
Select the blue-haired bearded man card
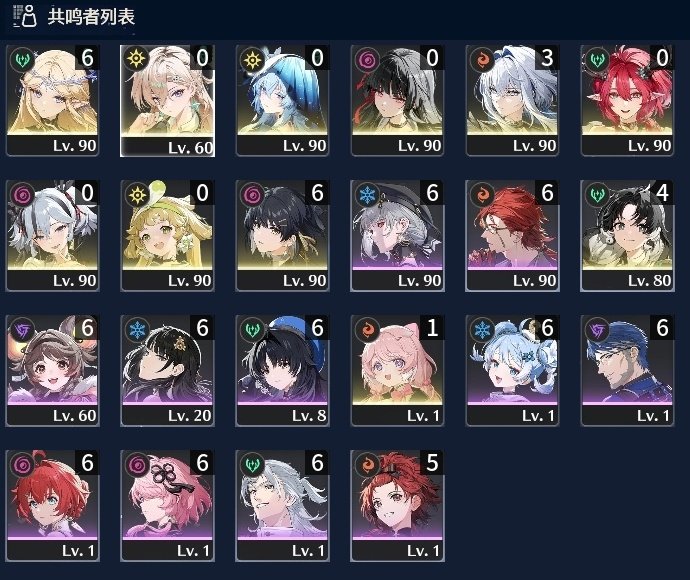click(x=627, y=371)
